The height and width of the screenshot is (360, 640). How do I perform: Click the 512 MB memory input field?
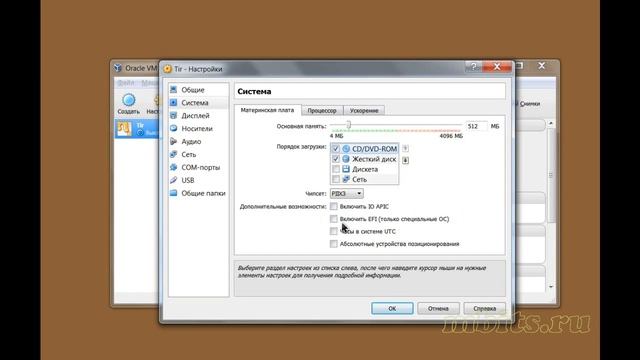pos(477,127)
